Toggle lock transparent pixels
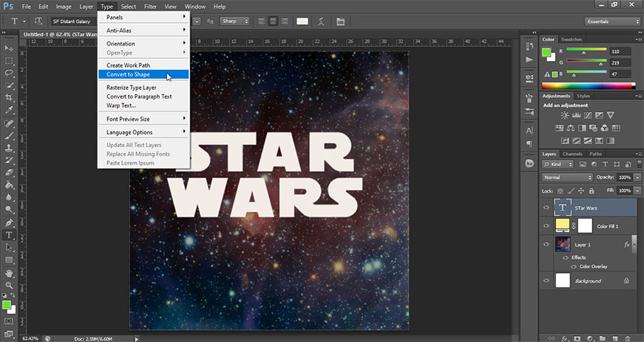644x342 pixels. tap(560, 191)
